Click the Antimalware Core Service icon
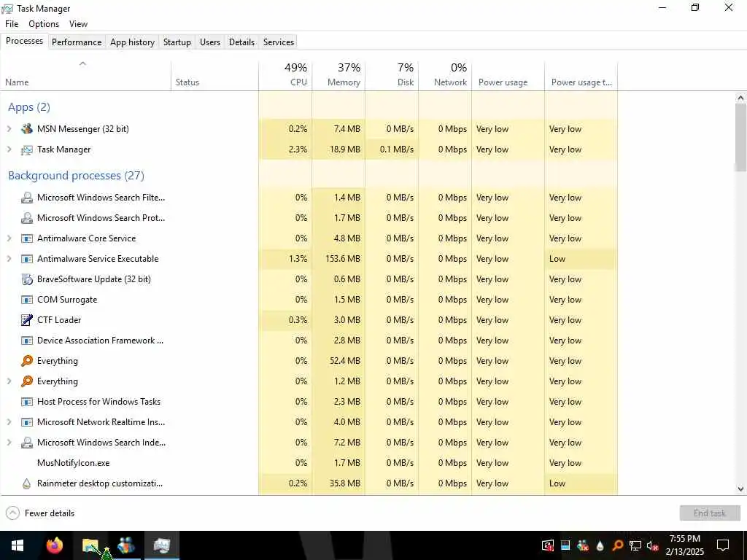Viewport: 747px width, 560px height. tap(27, 238)
